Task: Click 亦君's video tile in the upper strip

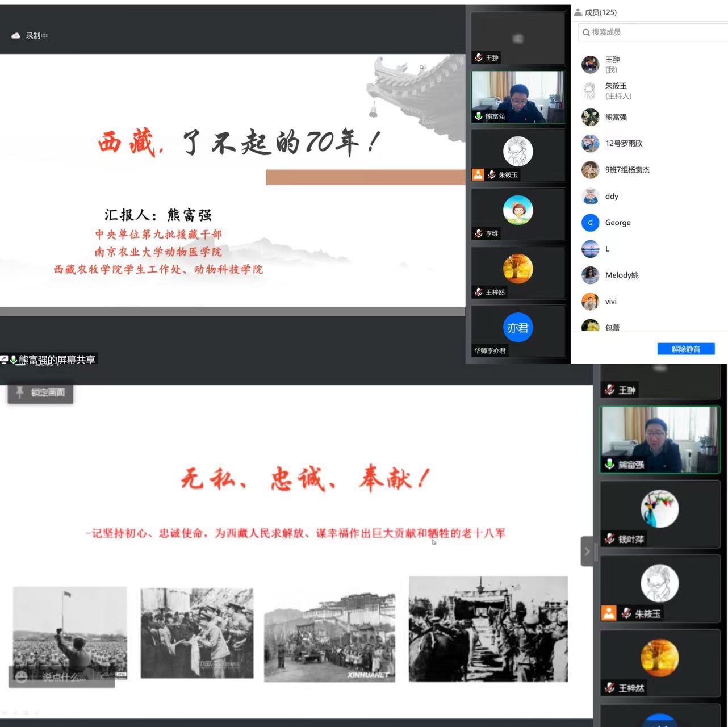Action: coord(518,331)
